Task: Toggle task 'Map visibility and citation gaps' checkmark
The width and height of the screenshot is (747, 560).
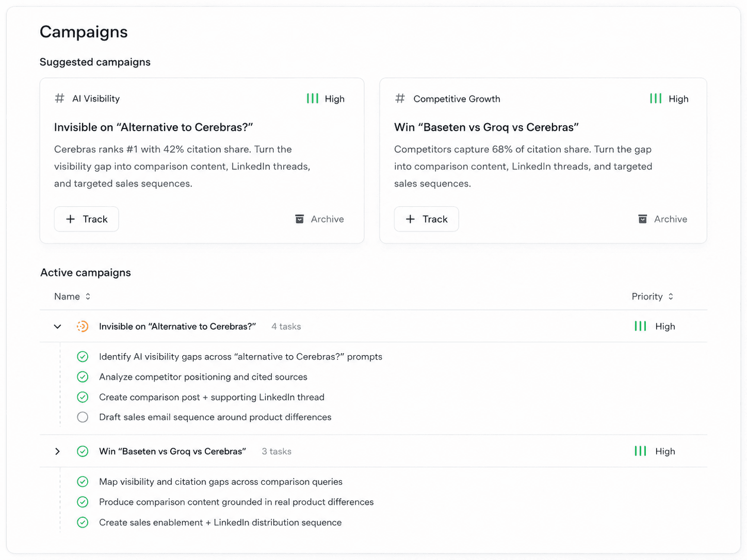Action: 83,482
